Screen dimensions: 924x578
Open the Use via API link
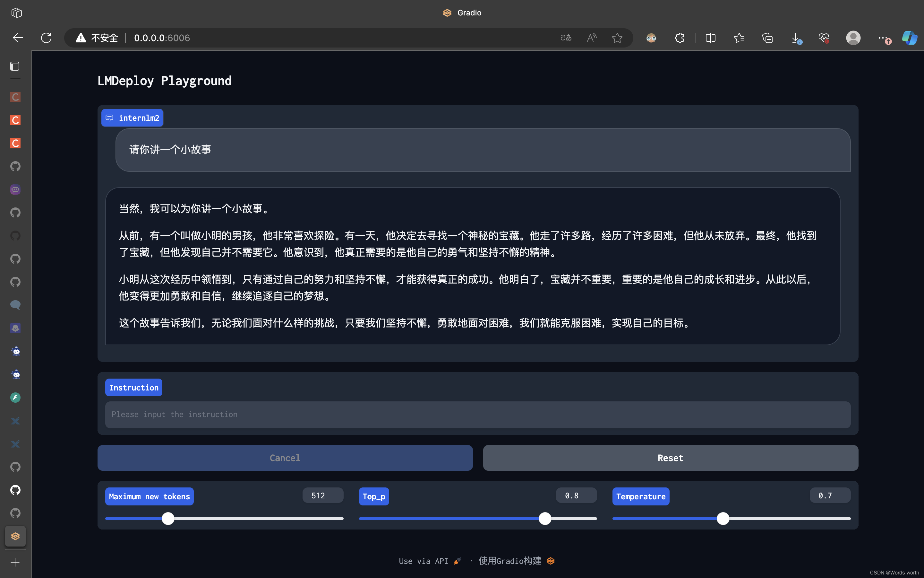[x=430, y=561]
